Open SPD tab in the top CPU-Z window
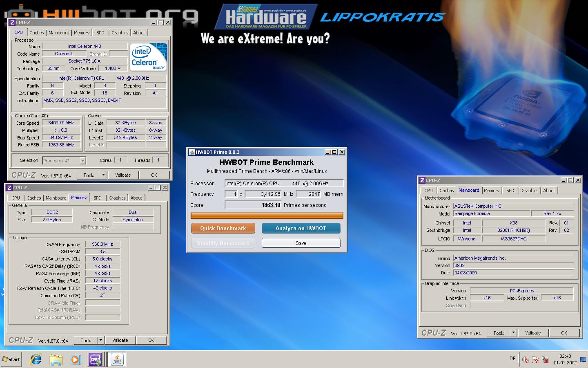This screenshot has height=368, width=588. point(100,33)
